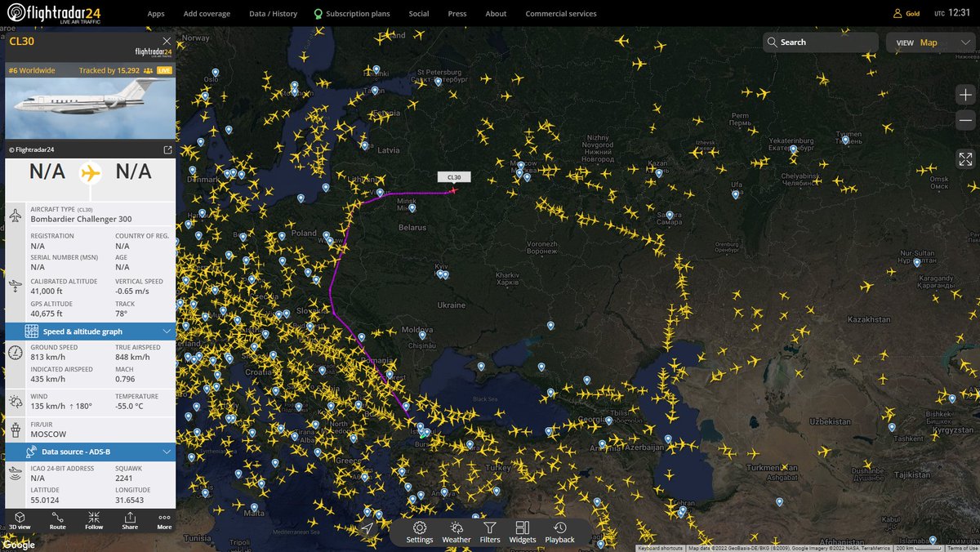This screenshot has width=980, height=552.
Task: Open Weather layer options
Action: coord(457,532)
